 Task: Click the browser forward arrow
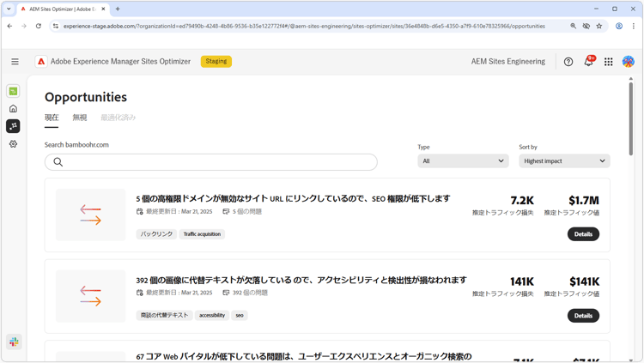pos(24,26)
